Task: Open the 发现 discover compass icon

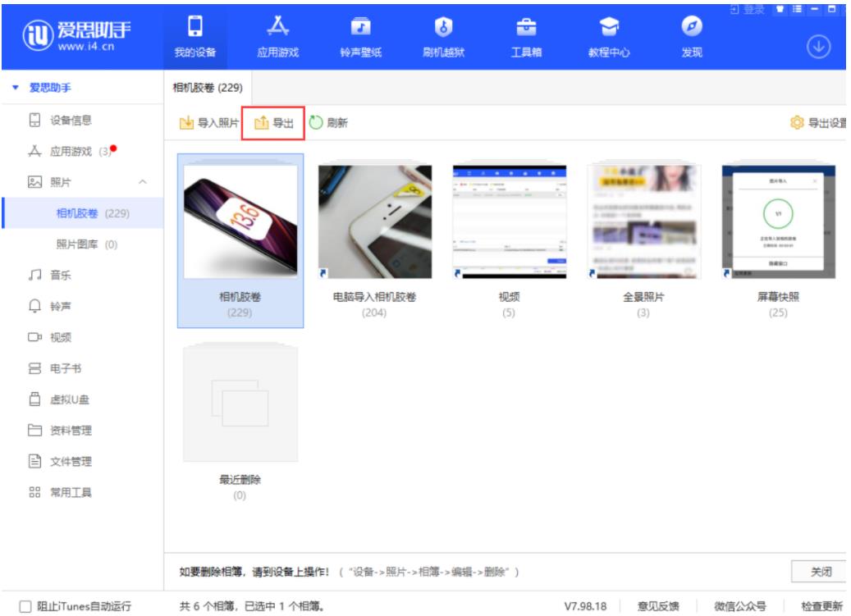Action: (x=691, y=29)
